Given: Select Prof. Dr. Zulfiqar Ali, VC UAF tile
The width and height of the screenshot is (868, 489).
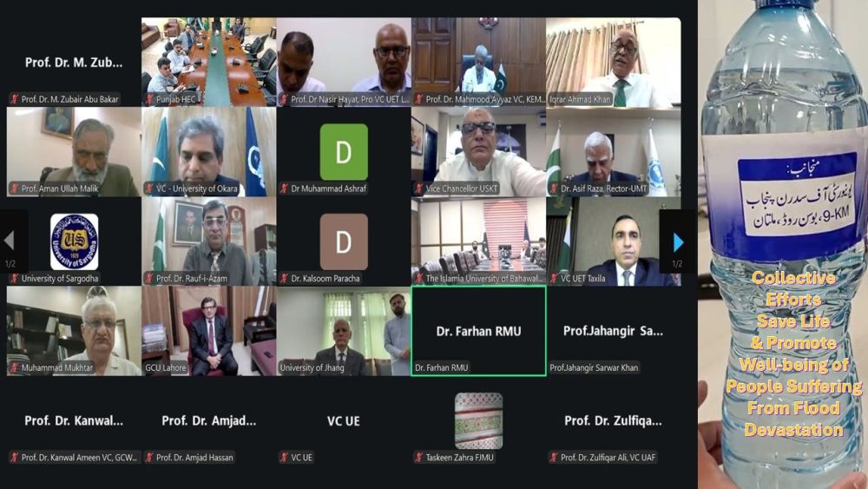Looking at the screenshot, I should tap(614, 420).
